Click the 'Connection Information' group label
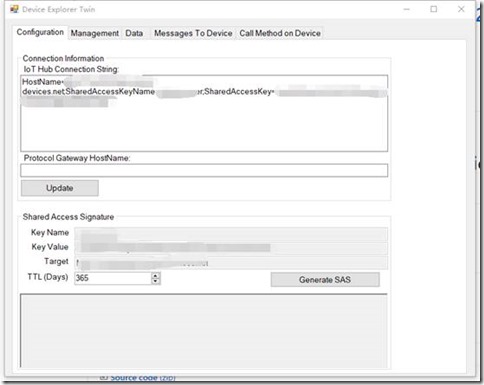484x385 pixels. 63,58
